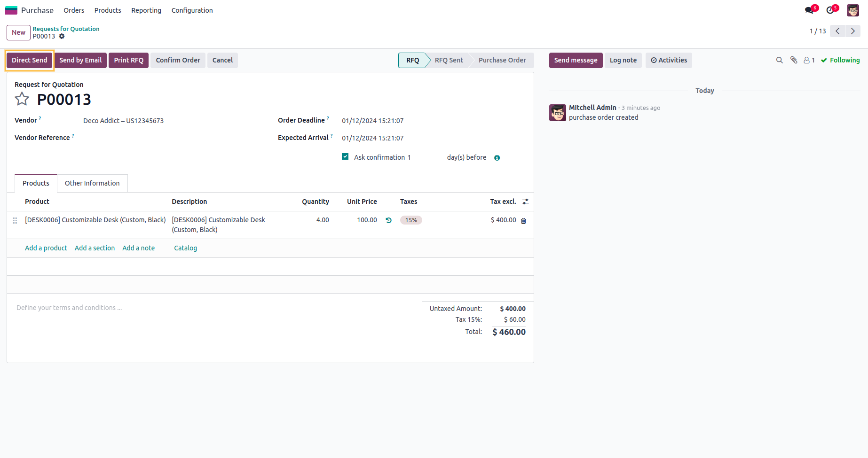Image resolution: width=868 pixels, height=458 pixels.
Task: Go to the next record arrow
Action: tap(853, 31)
